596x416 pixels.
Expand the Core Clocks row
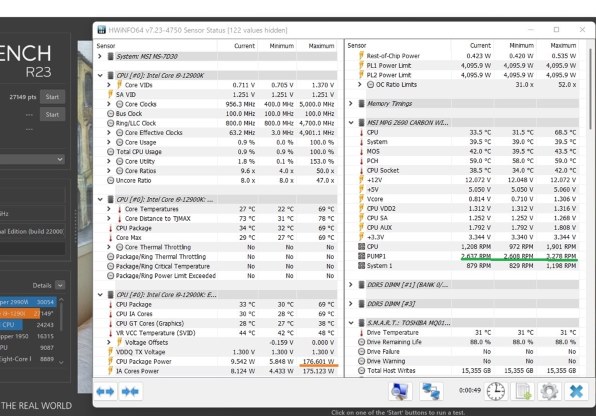coord(109,104)
